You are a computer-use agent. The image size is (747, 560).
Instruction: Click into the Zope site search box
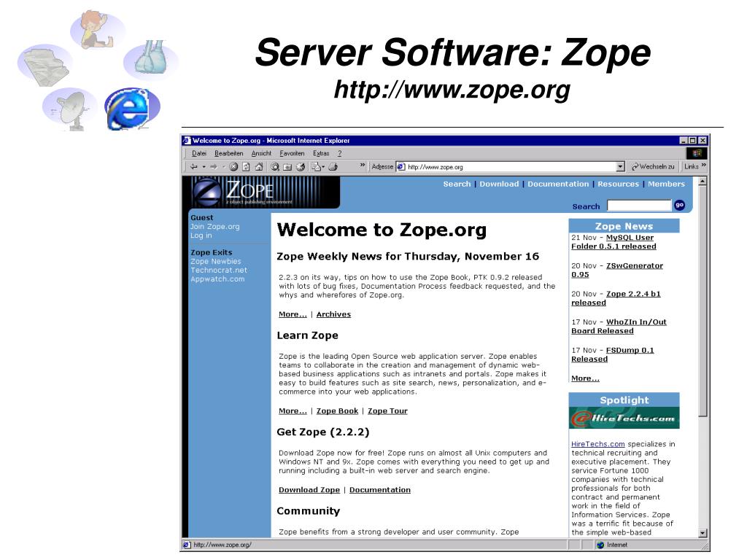(x=639, y=206)
